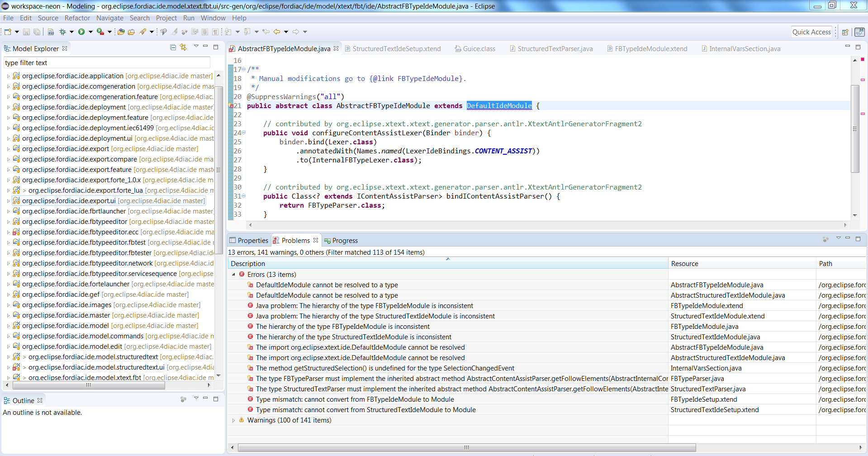Select the Modeling perspective button
This screenshot has width=868, height=456.
pos(859,32)
